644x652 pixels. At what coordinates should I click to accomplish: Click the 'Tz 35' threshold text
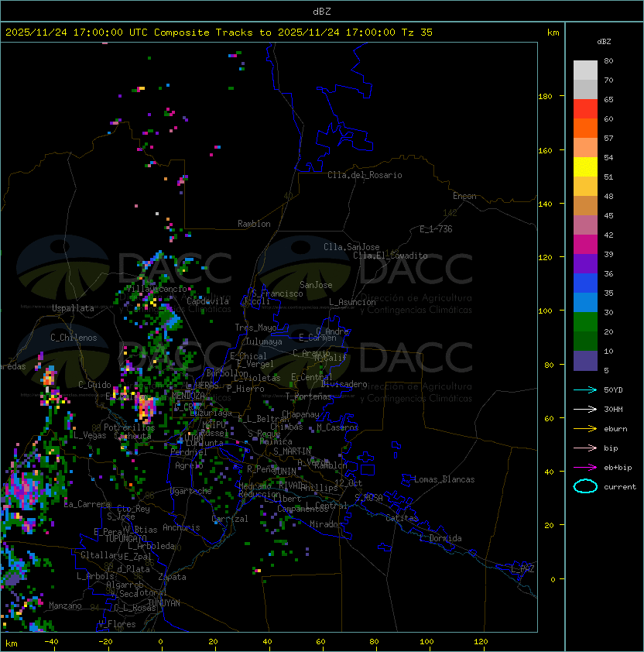[417, 33]
